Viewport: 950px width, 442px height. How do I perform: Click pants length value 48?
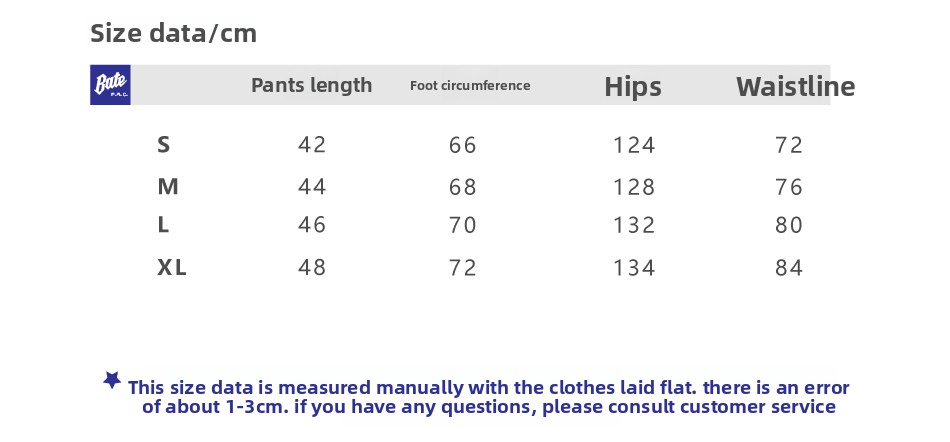[312, 268]
